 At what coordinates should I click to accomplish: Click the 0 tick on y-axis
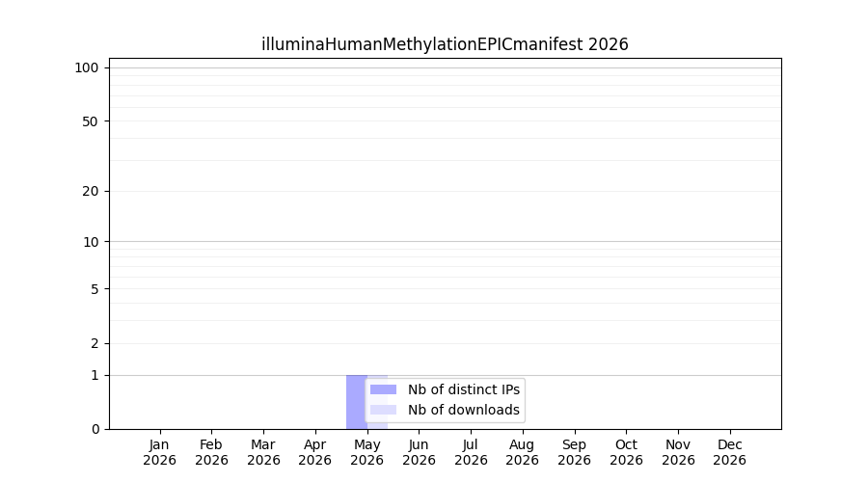95,429
